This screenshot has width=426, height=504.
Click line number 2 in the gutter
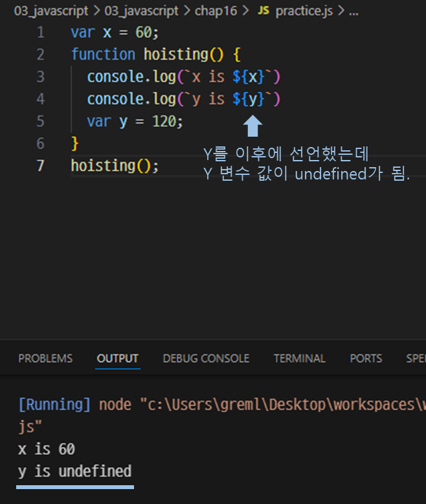tap(41, 54)
